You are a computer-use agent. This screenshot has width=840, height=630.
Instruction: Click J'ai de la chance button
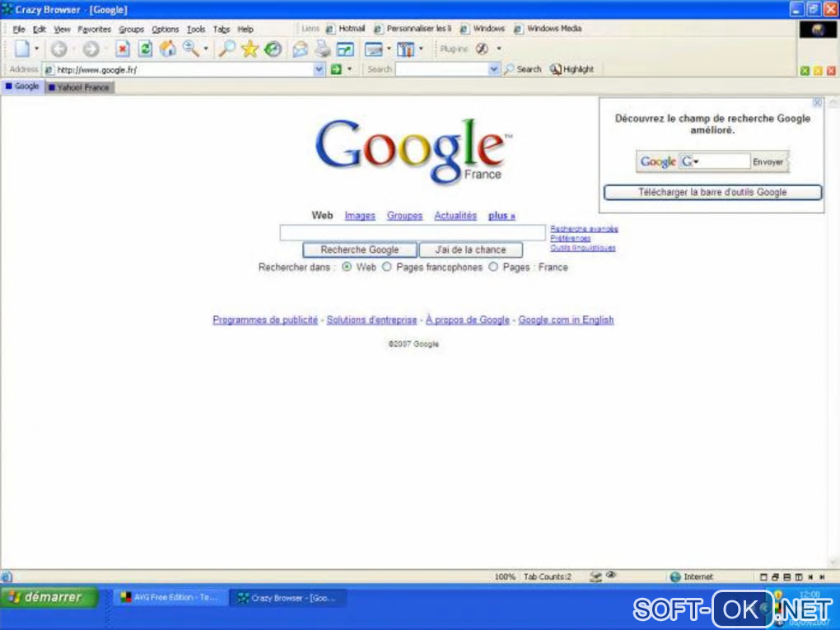click(470, 250)
